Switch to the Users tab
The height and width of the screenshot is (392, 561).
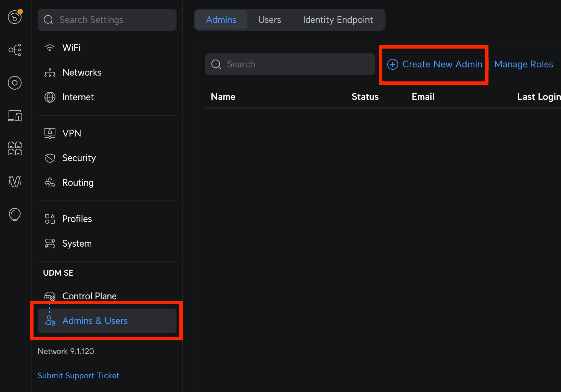[269, 19]
